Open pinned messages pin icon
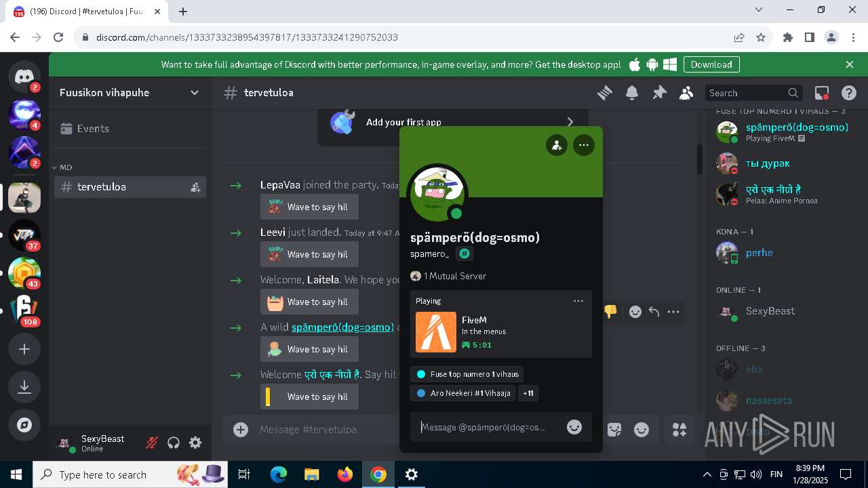This screenshot has height=488, width=868. (x=659, y=93)
